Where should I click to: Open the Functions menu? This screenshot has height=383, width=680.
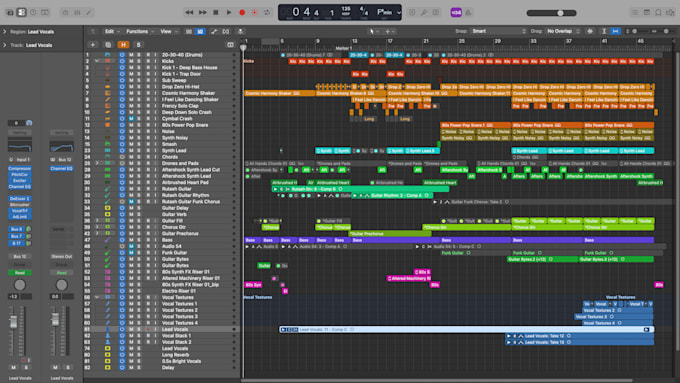pyautogui.click(x=140, y=31)
